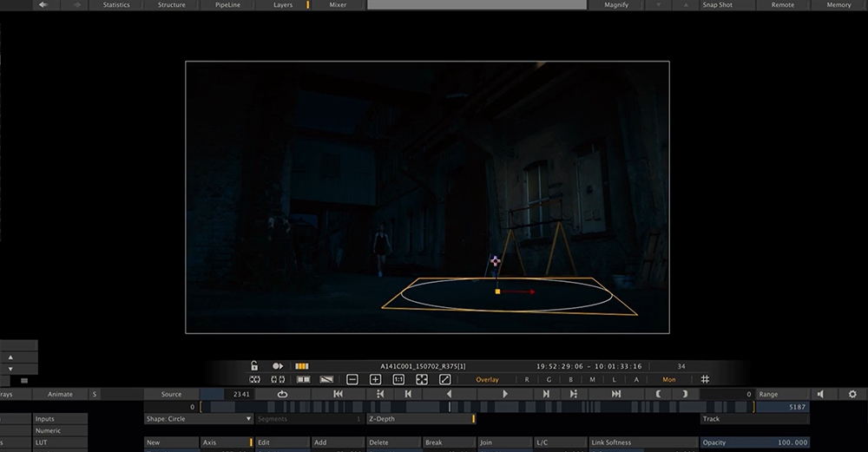
Task: Set the in-point bracket
Action: pyautogui.click(x=658, y=394)
